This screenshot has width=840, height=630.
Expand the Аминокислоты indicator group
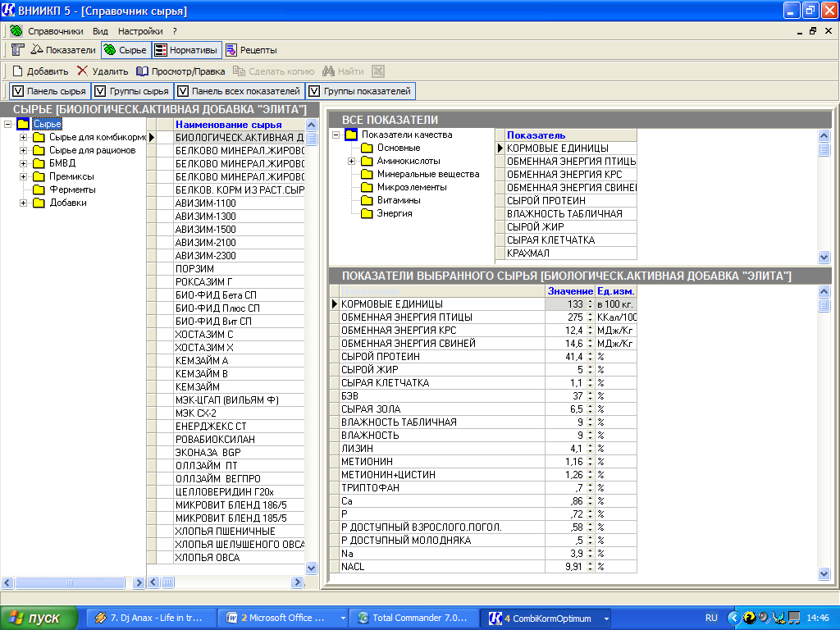352,161
